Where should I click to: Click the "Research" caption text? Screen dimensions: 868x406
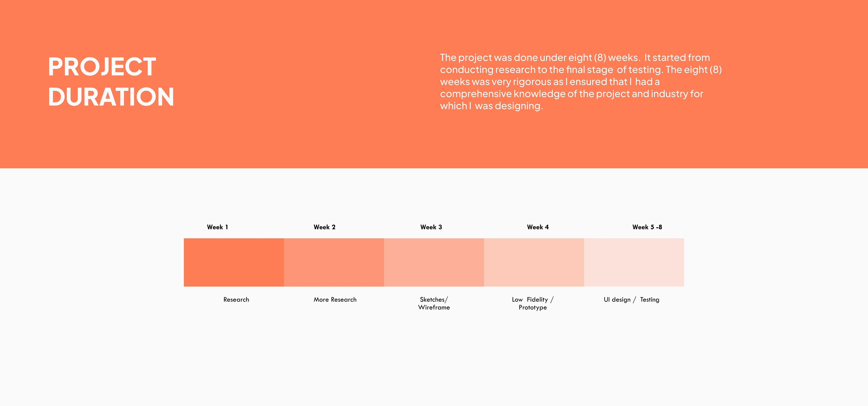pos(236,299)
